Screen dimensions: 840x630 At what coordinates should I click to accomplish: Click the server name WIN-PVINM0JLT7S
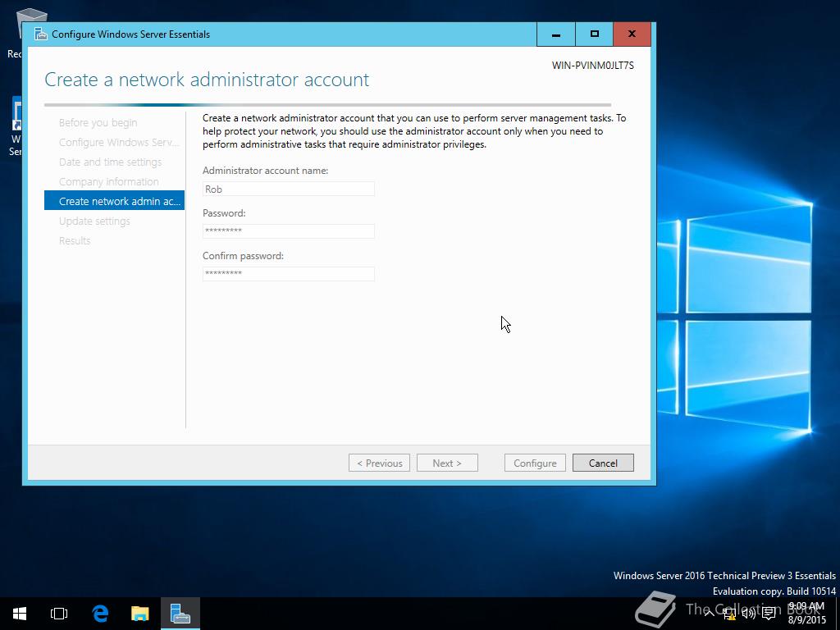[x=593, y=66]
